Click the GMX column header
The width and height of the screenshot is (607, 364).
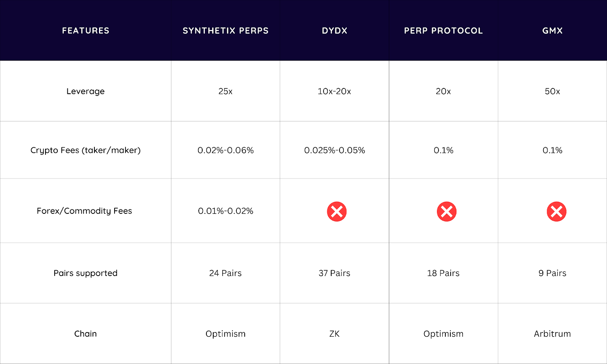point(552,31)
